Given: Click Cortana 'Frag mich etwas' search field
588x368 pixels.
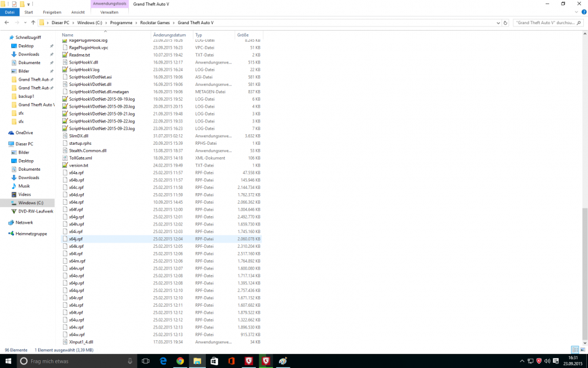Looking at the screenshot, I should tap(76, 361).
